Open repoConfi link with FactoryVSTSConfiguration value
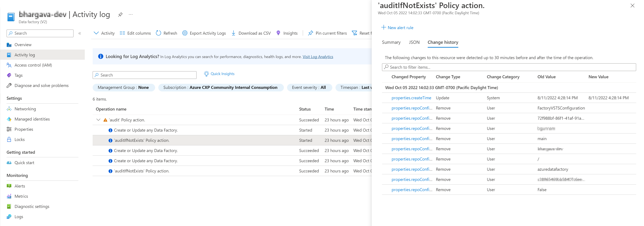Image resolution: width=644 pixels, height=226 pixels. pyautogui.click(x=412, y=108)
